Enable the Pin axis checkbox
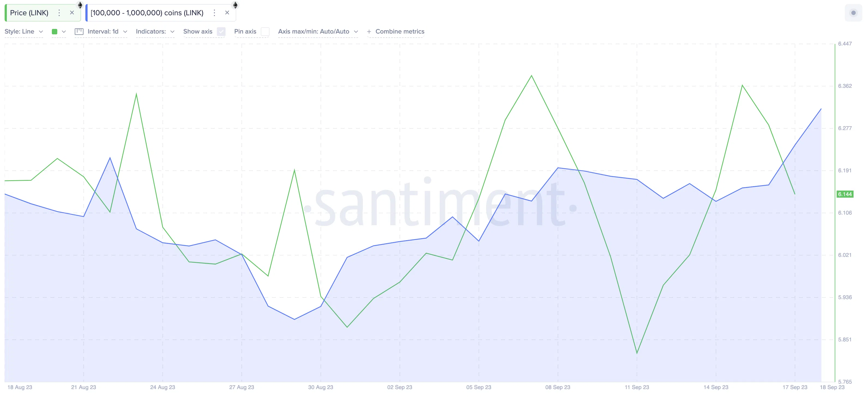 point(265,32)
